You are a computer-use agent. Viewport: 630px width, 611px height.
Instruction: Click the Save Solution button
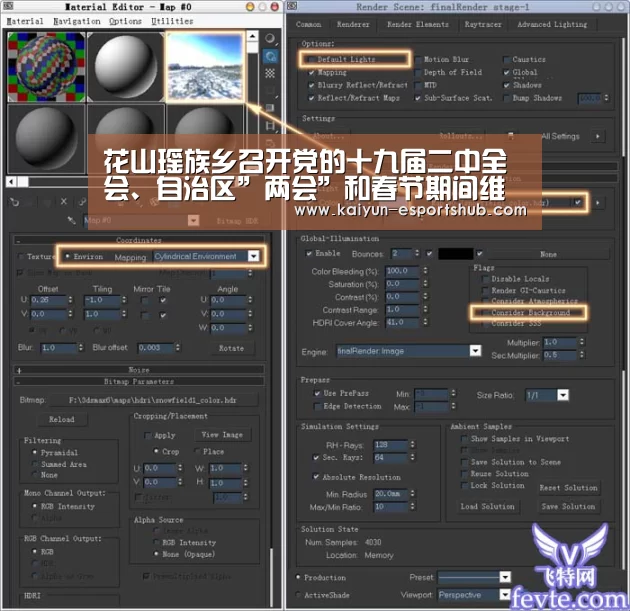coord(568,507)
